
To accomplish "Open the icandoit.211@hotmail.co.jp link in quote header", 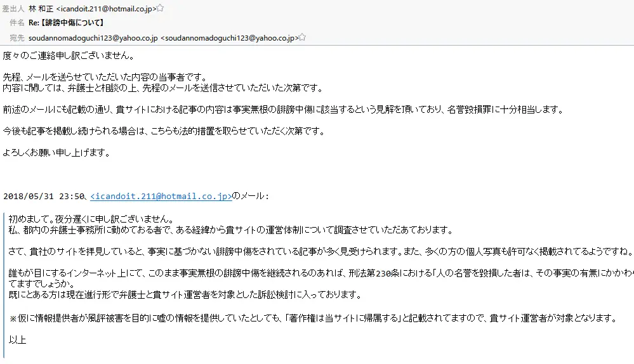I will click(161, 196).
